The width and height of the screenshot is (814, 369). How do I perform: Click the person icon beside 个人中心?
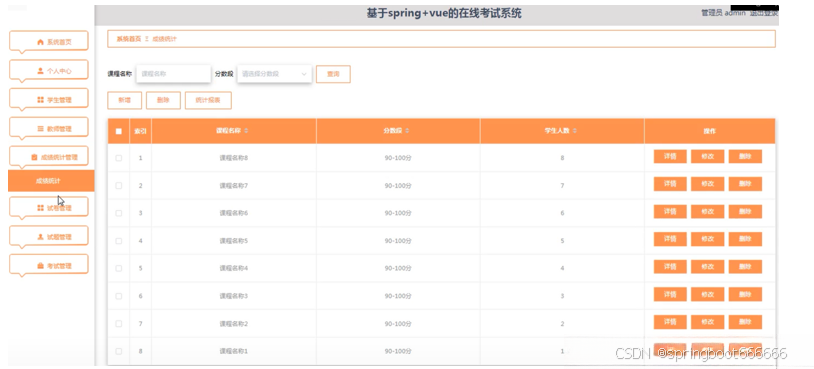(x=40, y=71)
